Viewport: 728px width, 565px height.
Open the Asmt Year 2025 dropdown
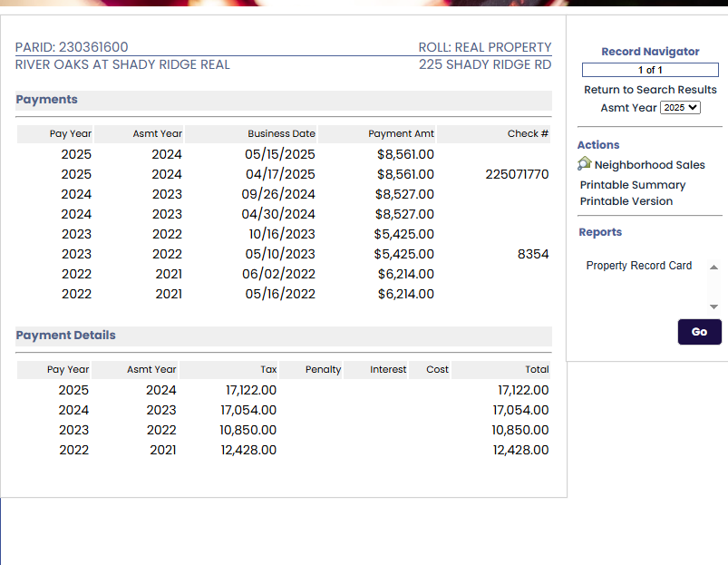point(680,107)
